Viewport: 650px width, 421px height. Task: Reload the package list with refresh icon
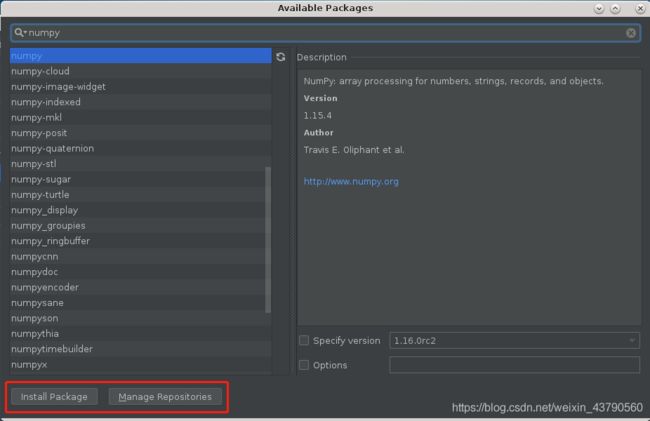(x=281, y=57)
